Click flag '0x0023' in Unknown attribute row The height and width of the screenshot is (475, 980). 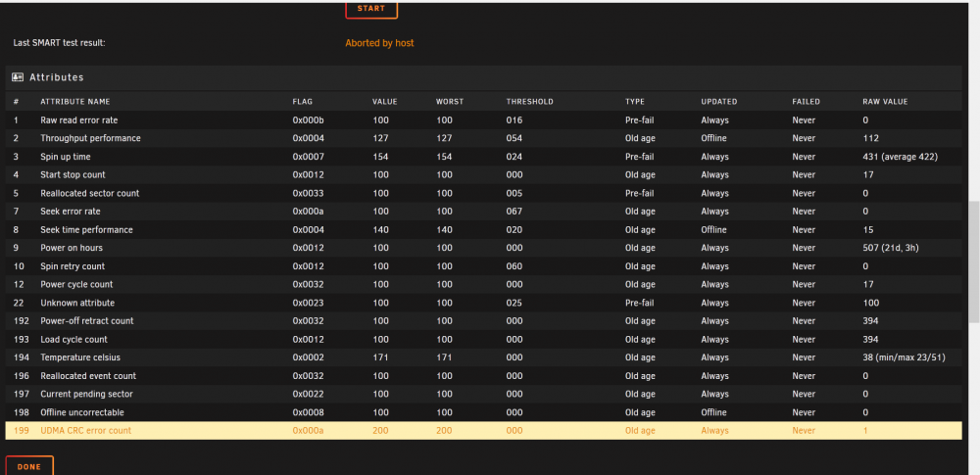tap(308, 303)
